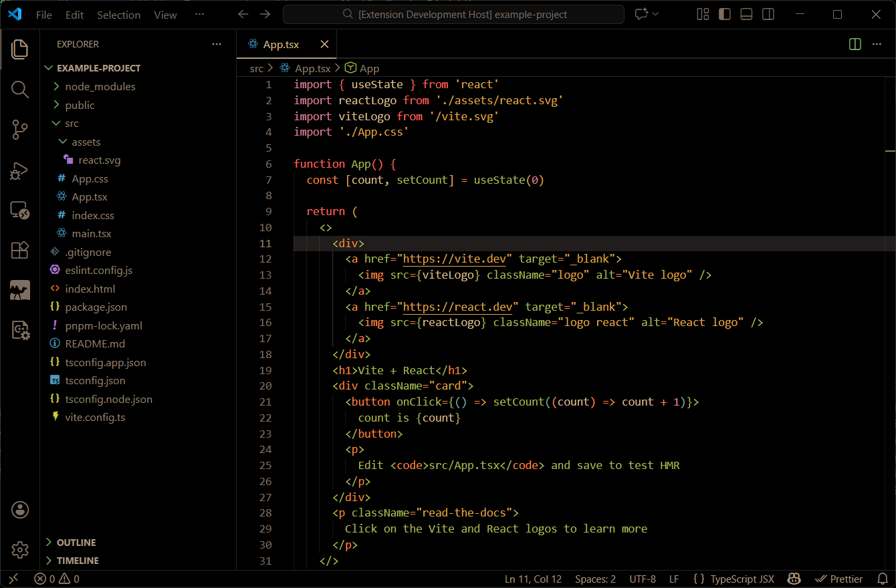Screen dimensions: 896x588
Task: Open Copilot chat from title bar icon
Action: [x=642, y=14]
